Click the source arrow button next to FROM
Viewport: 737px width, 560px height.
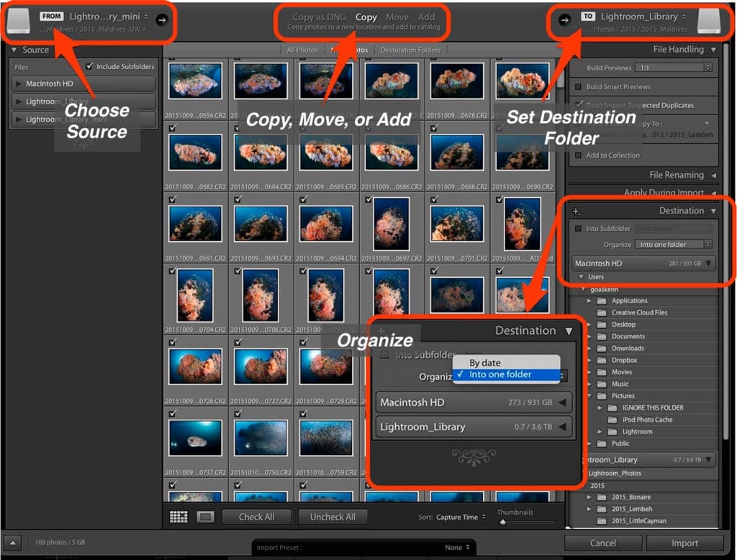(x=162, y=20)
